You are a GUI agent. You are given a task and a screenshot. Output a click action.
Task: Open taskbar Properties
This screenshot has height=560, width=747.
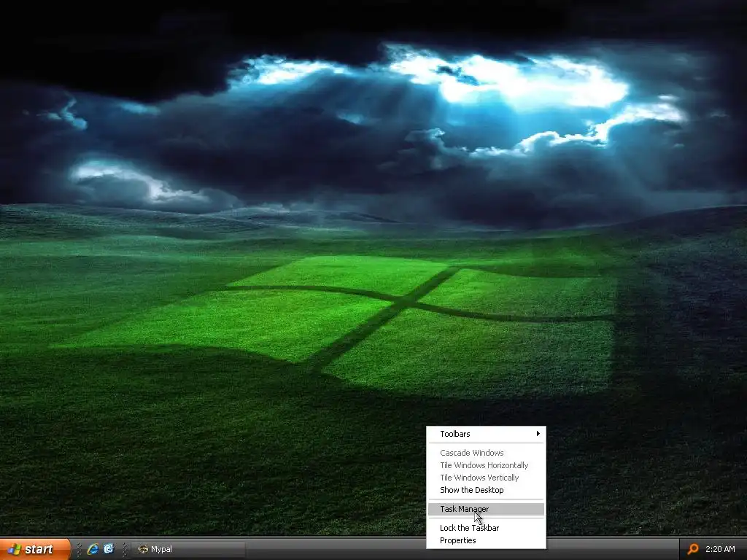click(x=486, y=540)
